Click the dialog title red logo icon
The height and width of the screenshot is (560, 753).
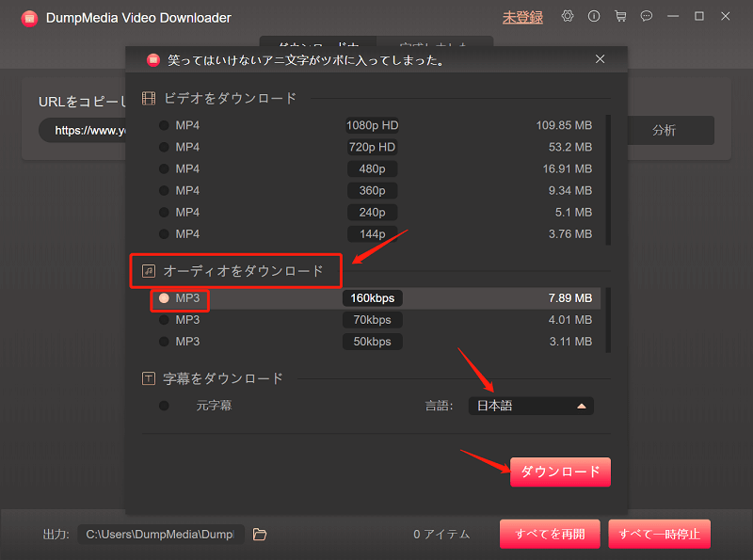pyautogui.click(x=153, y=60)
